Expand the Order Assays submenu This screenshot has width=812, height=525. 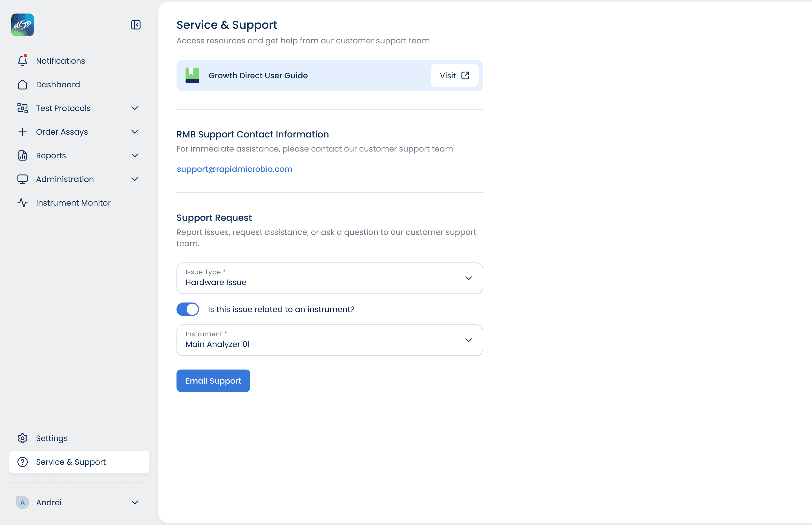134,132
